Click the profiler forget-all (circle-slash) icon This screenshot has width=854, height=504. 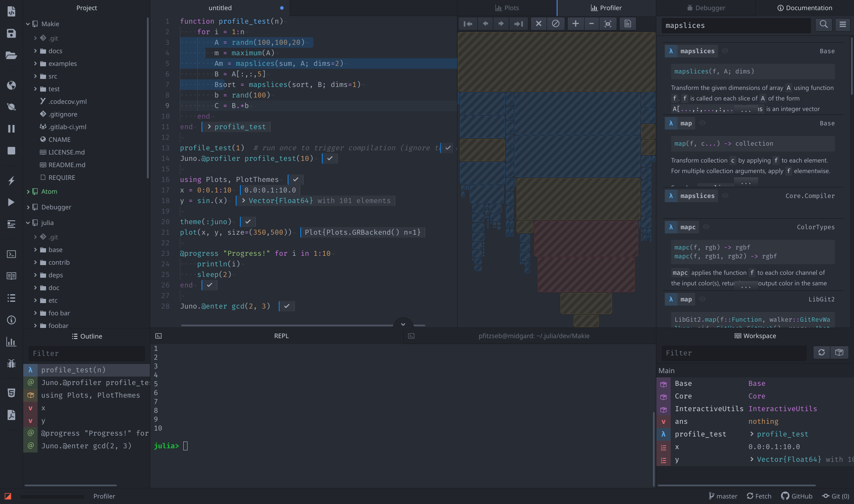[556, 24]
